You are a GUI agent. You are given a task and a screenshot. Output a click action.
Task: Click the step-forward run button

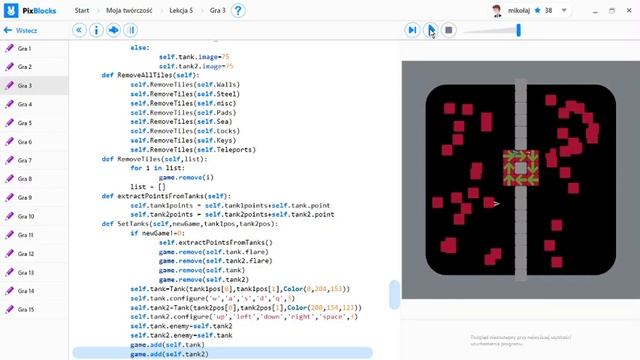pos(412,30)
